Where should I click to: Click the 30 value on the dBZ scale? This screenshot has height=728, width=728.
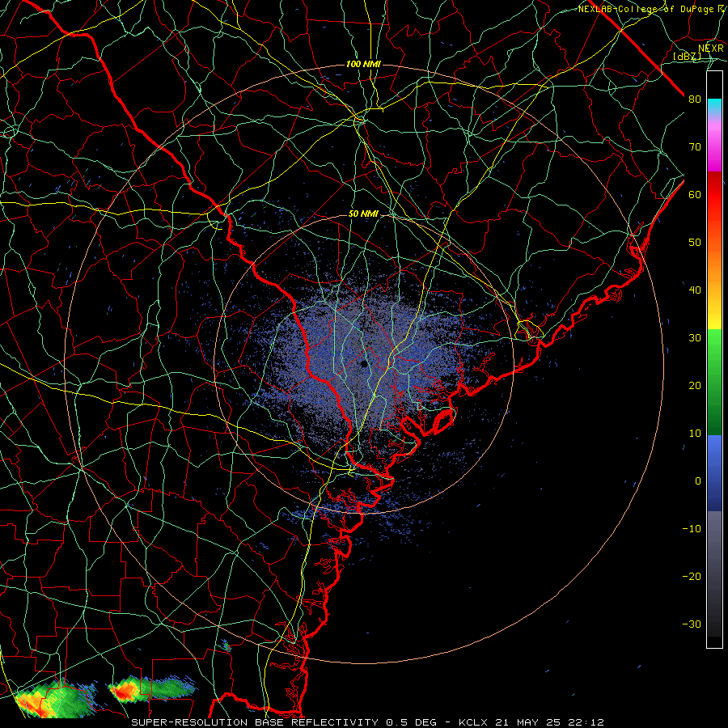(695, 338)
